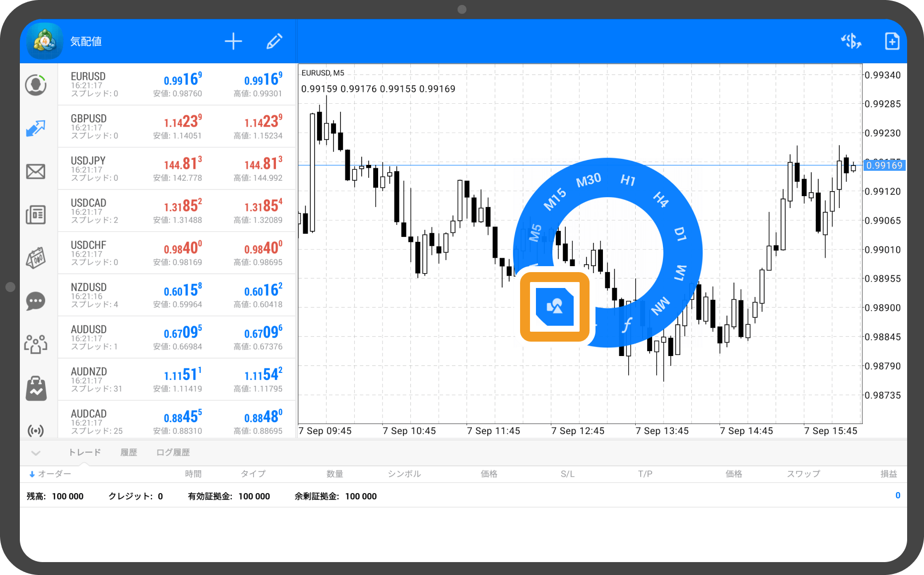Open the new trade order dollar icon
The width and height of the screenshot is (924, 575).
(x=851, y=41)
